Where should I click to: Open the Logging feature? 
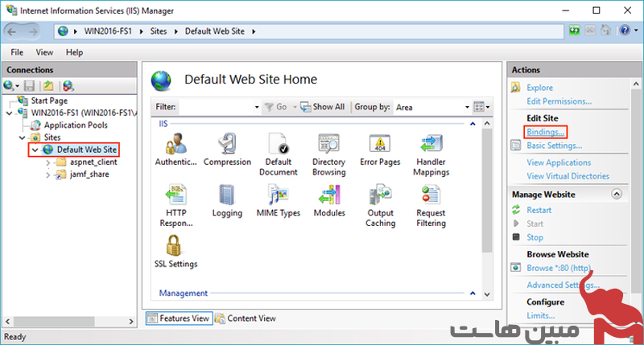[x=227, y=200]
